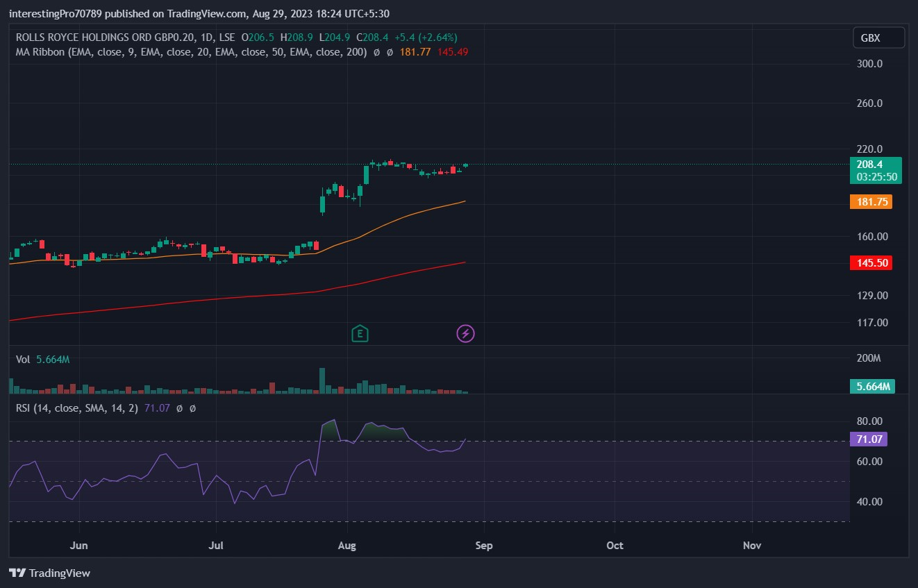Click the low value L204.9

(335, 37)
